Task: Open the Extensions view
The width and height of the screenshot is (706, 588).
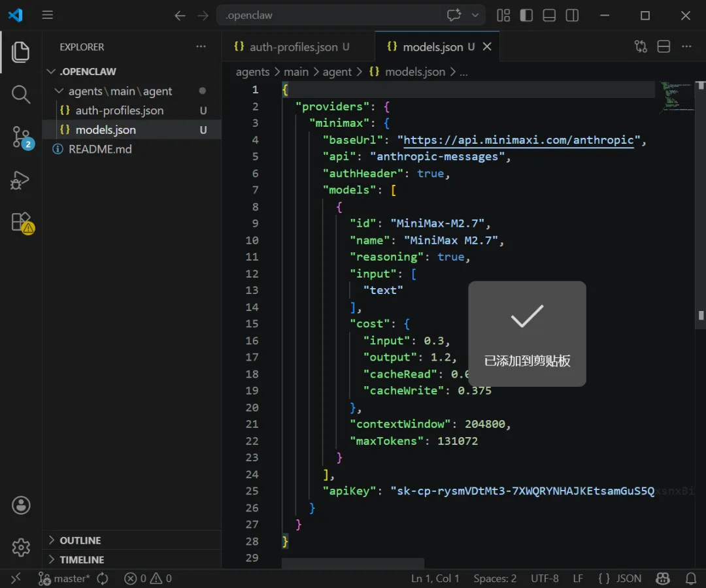Action: point(21,222)
